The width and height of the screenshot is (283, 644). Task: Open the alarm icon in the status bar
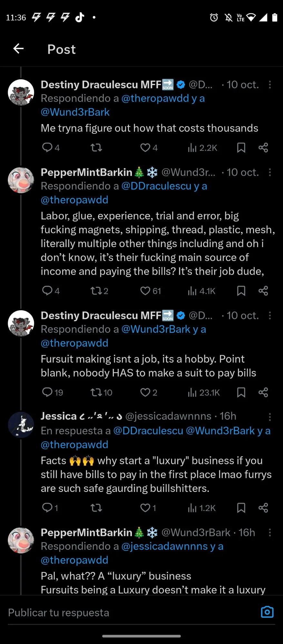pos(214,17)
